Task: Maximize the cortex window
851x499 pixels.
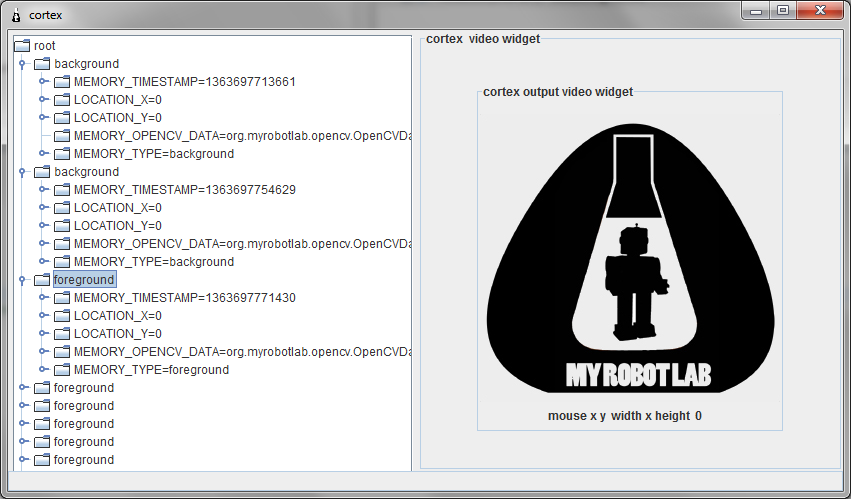Action: (783, 10)
